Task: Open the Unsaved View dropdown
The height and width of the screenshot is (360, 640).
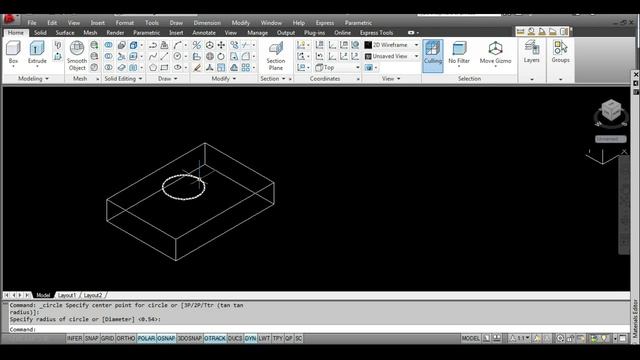Action: [391, 56]
